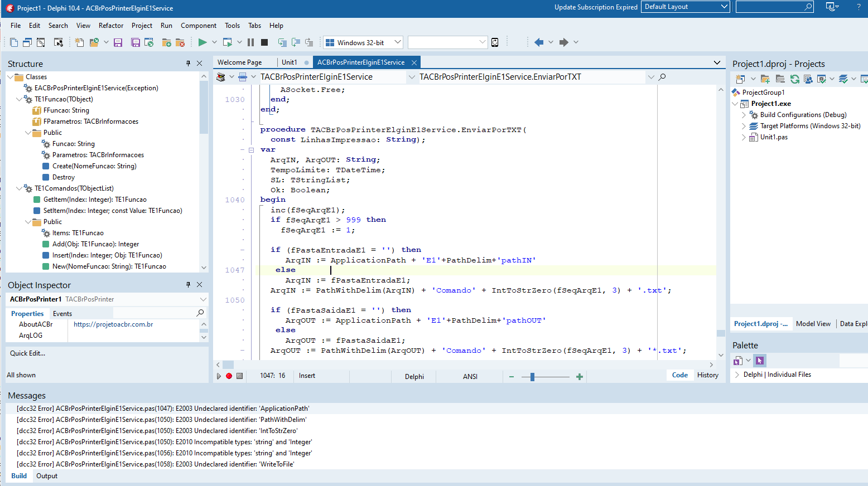This screenshot has height=486, width=868.
Task: Click the desktop layout icon in title bar
Action: point(831,7)
